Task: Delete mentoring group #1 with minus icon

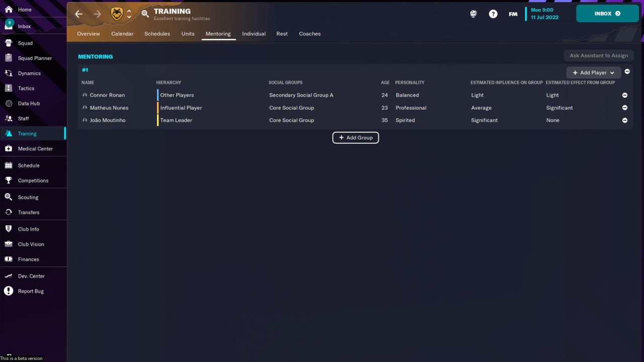Action: (627, 71)
